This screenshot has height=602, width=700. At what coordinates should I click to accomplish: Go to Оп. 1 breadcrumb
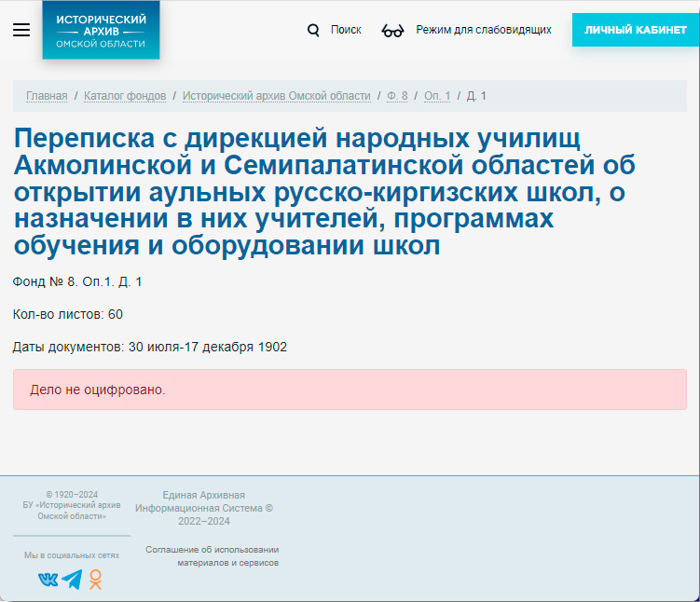pos(437,96)
